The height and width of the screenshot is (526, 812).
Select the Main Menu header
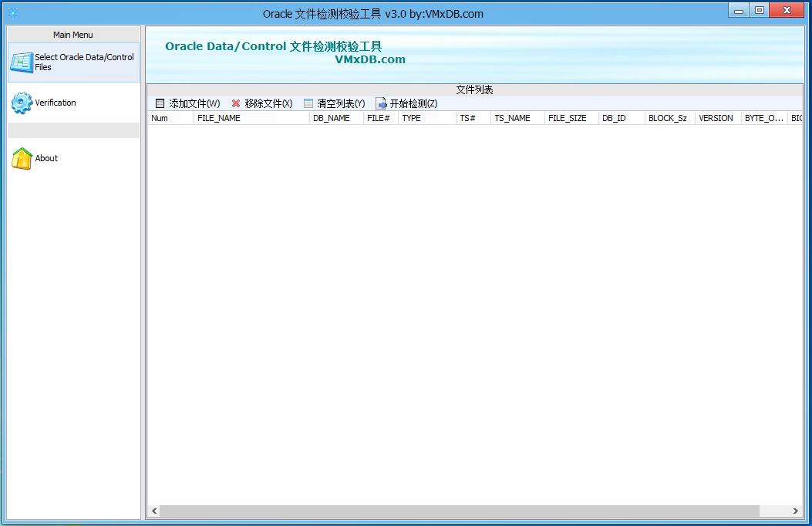pyautogui.click(x=72, y=34)
